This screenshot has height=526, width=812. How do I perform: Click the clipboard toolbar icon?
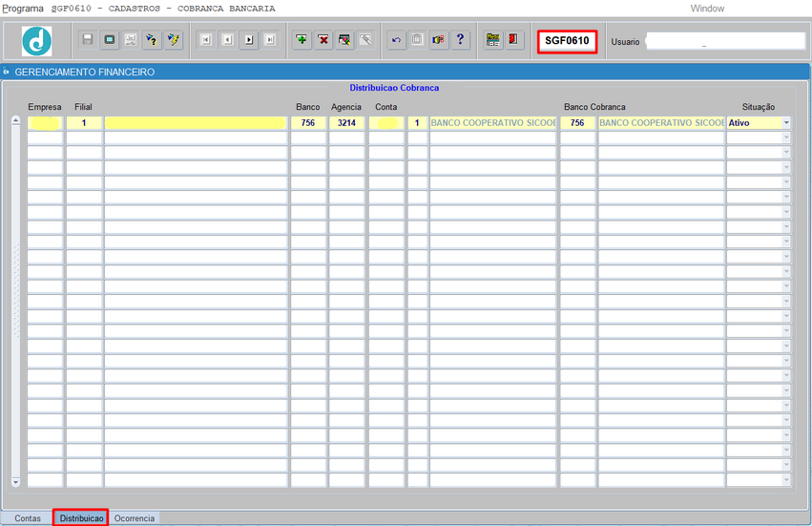pyautogui.click(x=417, y=40)
